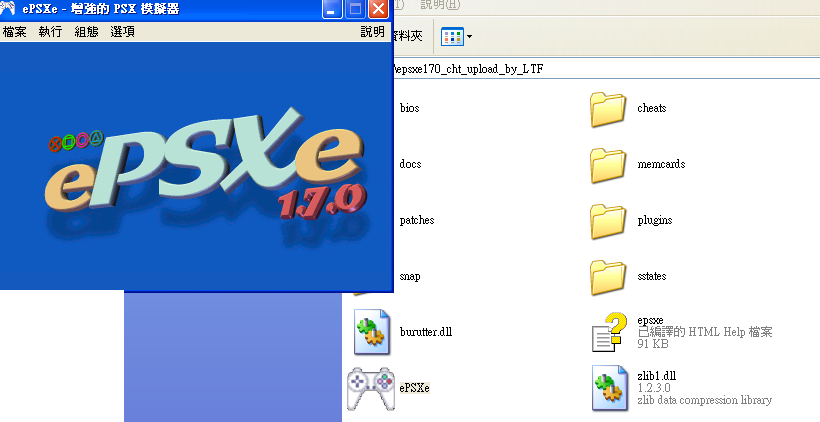Open the 說明(H) menu in Explorer
The image size is (820, 422).
coord(440,5)
